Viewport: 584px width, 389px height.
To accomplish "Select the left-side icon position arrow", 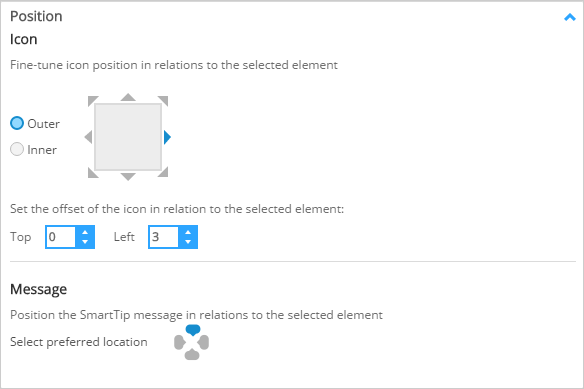I will [x=88, y=137].
